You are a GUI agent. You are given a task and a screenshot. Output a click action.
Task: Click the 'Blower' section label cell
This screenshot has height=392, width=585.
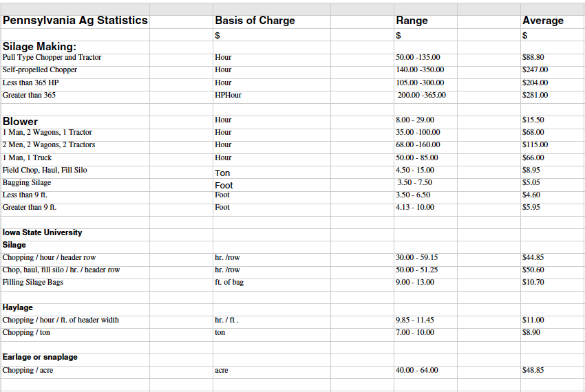[21, 121]
